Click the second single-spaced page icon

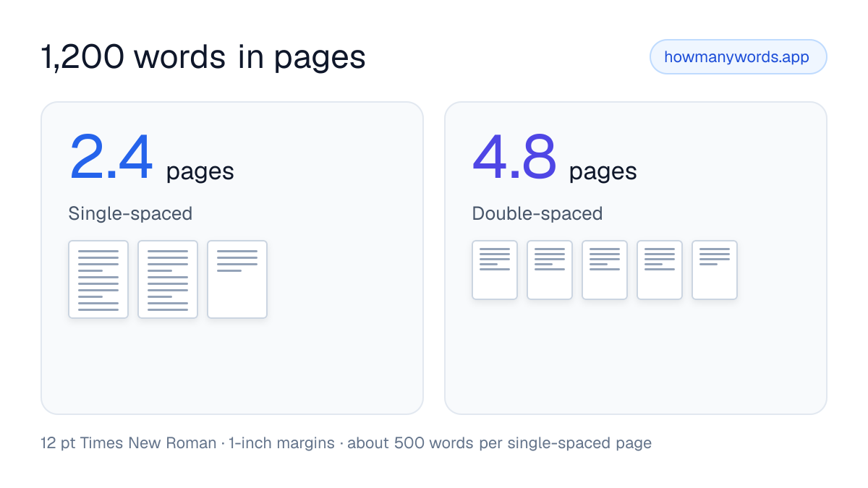coord(168,280)
